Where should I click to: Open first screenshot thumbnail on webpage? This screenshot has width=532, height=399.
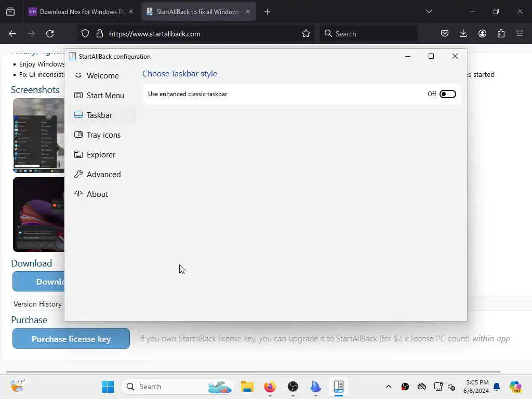click(x=38, y=136)
